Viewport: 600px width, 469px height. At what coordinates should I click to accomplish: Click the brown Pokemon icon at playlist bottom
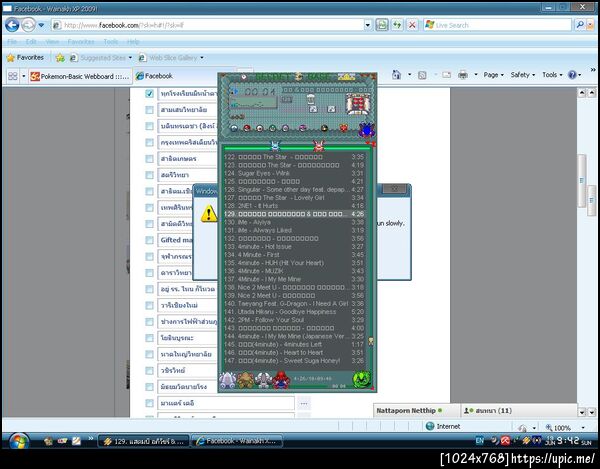point(246,380)
